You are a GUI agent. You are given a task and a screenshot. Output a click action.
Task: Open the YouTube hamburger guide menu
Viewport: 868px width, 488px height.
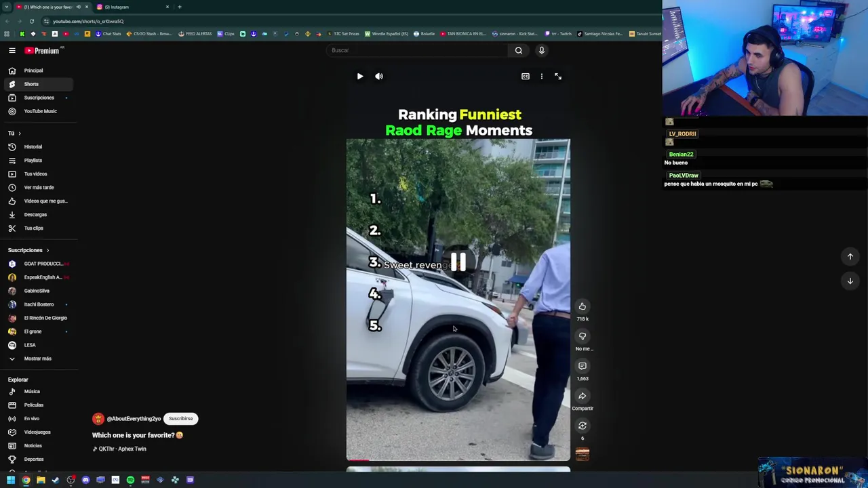[12, 50]
